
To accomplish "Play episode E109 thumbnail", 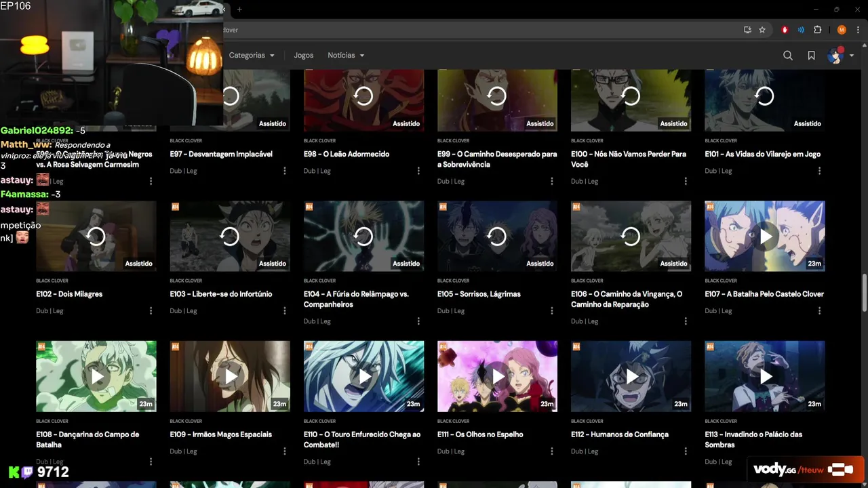I will [230, 376].
